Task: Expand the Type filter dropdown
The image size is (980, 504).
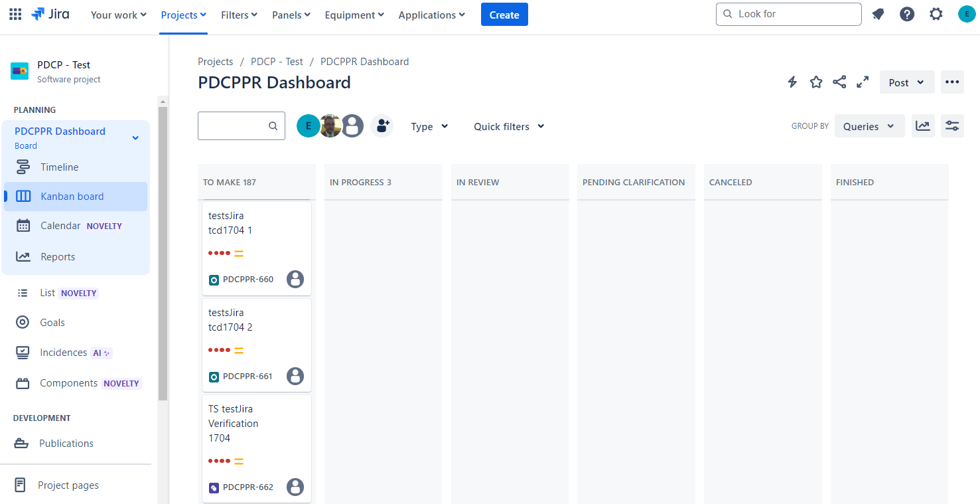Action: click(429, 126)
